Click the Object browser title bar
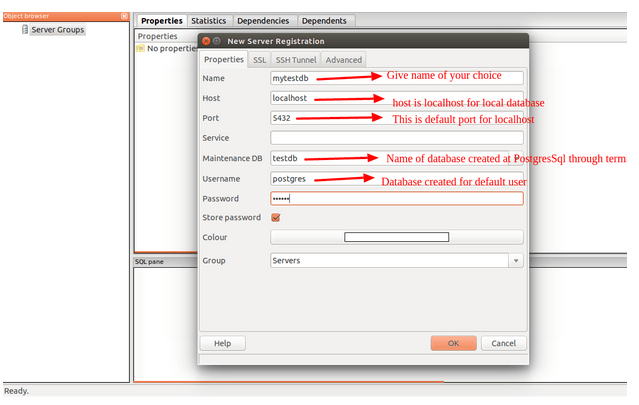 [x=65, y=16]
